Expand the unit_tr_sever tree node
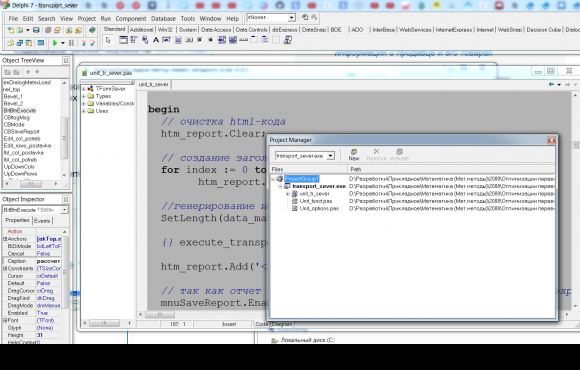The image size is (580, 370). (287, 194)
